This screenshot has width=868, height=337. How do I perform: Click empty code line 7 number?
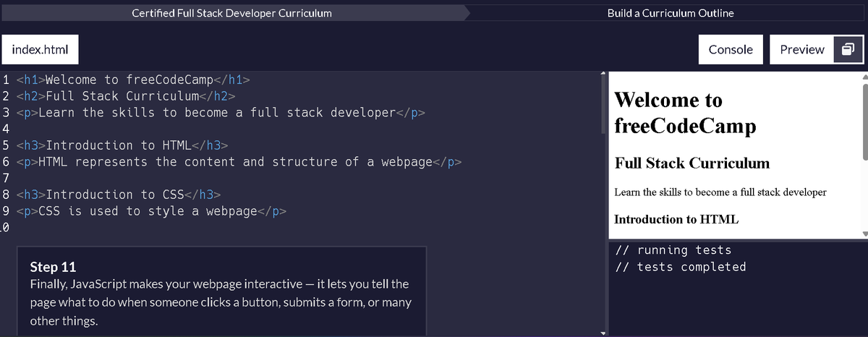tap(6, 179)
